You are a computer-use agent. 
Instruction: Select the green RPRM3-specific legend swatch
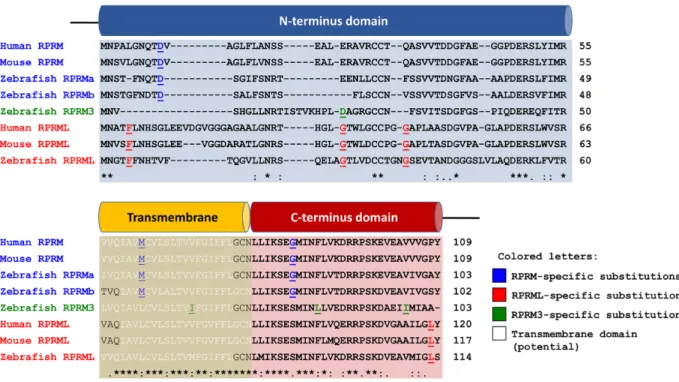(x=499, y=314)
